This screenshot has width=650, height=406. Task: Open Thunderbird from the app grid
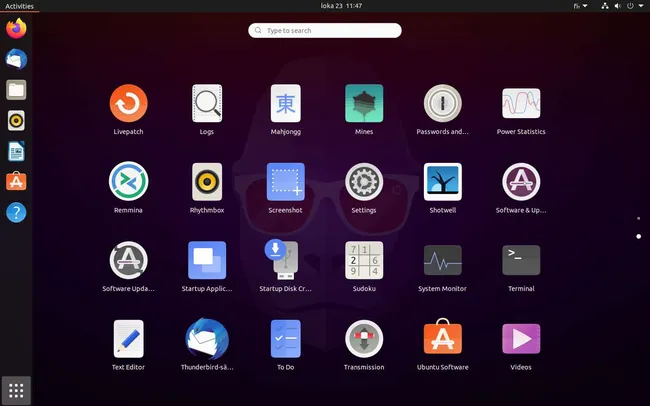click(x=207, y=338)
